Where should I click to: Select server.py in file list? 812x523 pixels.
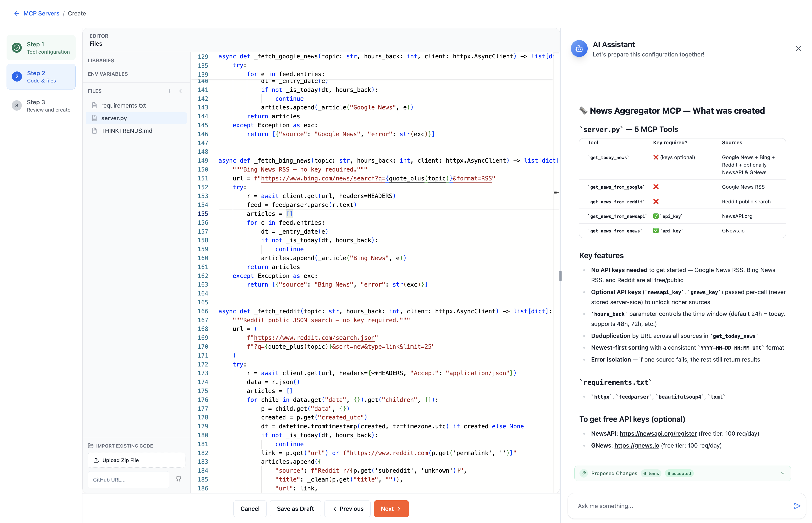tap(137, 118)
